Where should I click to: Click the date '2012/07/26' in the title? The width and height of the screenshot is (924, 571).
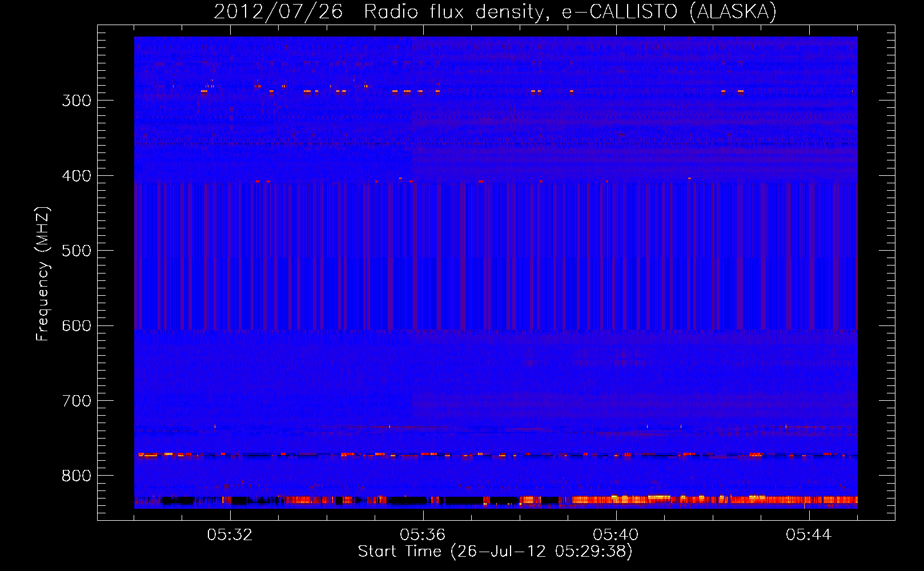(278, 12)
